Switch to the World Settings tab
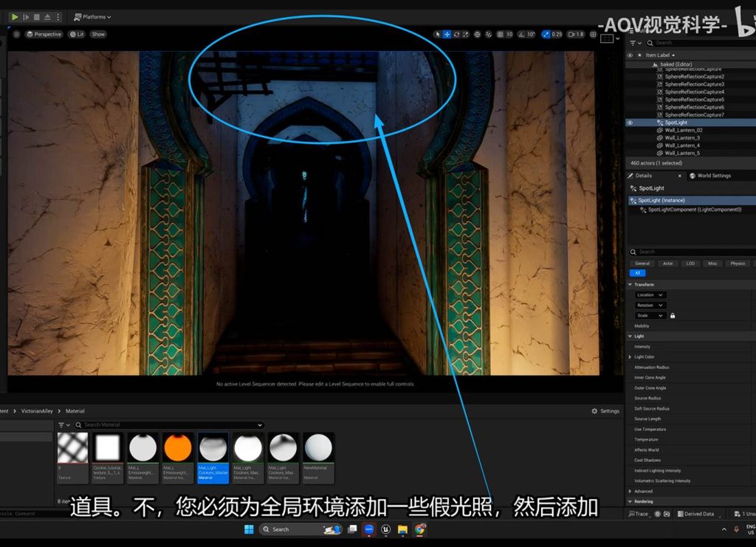The width and height of the screenshot is (756, 547). click(709, 176)
